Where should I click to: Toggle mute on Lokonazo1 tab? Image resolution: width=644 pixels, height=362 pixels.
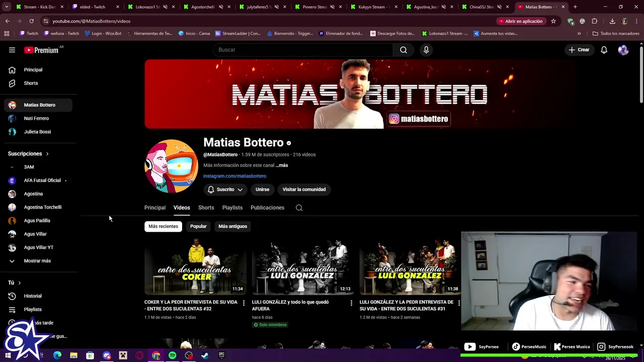tap(165, 7)
